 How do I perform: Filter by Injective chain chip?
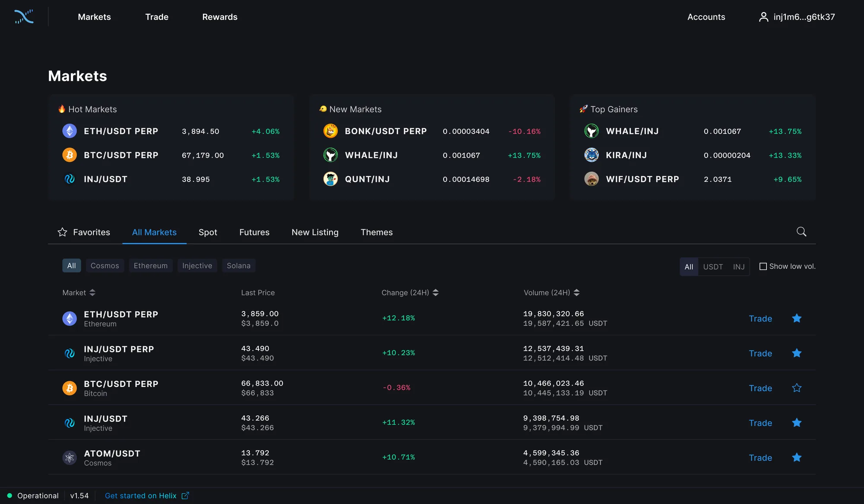coord(197,266)
